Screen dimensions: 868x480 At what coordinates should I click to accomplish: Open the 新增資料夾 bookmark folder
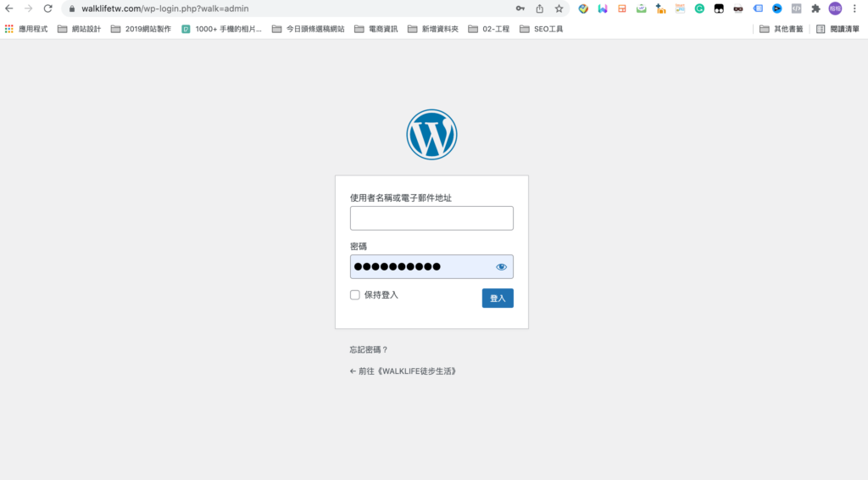pyautogui.click(x=433, y=29)
